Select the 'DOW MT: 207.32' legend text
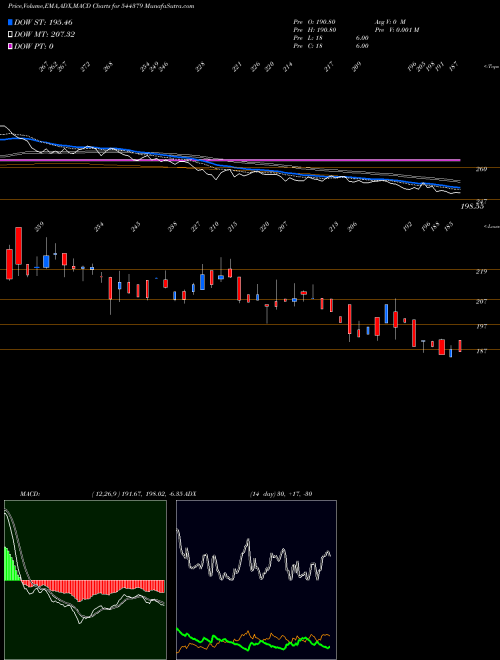Screen dimensions: 500x660 (44, 35)
